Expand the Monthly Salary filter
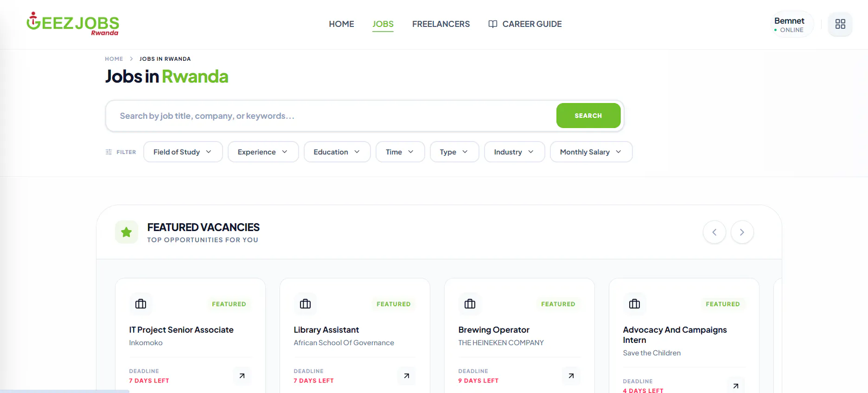This screenshot has height=393, width=868. [591, 152]
